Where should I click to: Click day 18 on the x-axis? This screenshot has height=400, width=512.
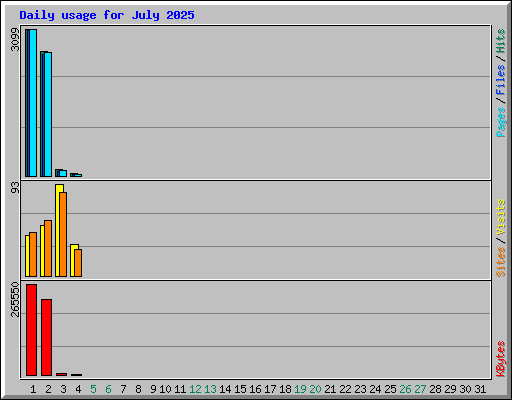tap(285, 389)
